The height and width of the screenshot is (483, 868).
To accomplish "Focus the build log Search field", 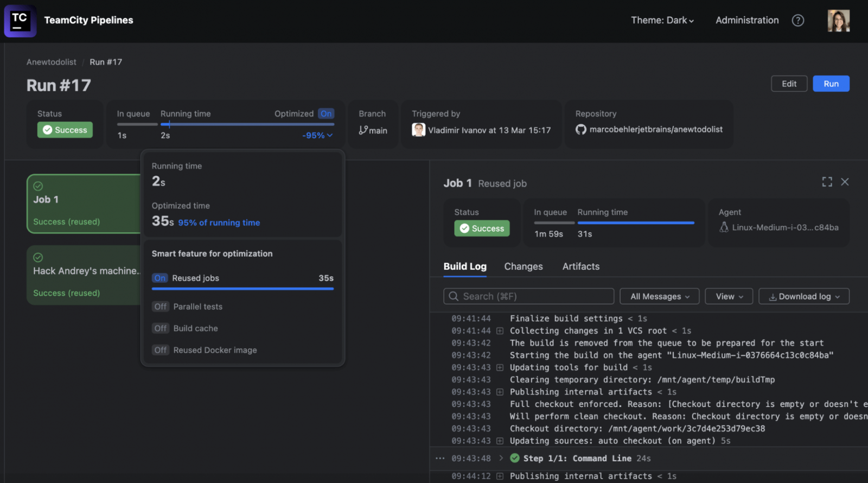I will pos(528,296).
